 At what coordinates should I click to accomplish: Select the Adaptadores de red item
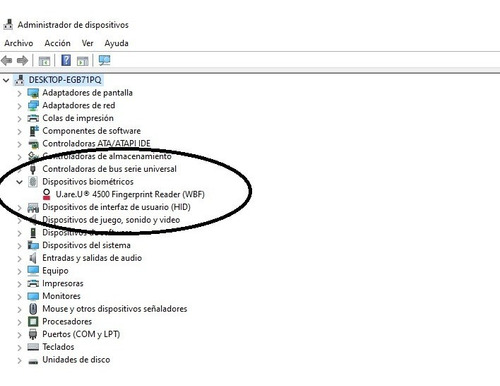pos(79,105)
